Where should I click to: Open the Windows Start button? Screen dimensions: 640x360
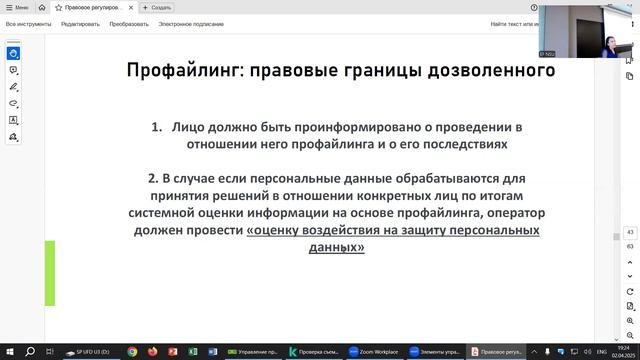(10, 352)
